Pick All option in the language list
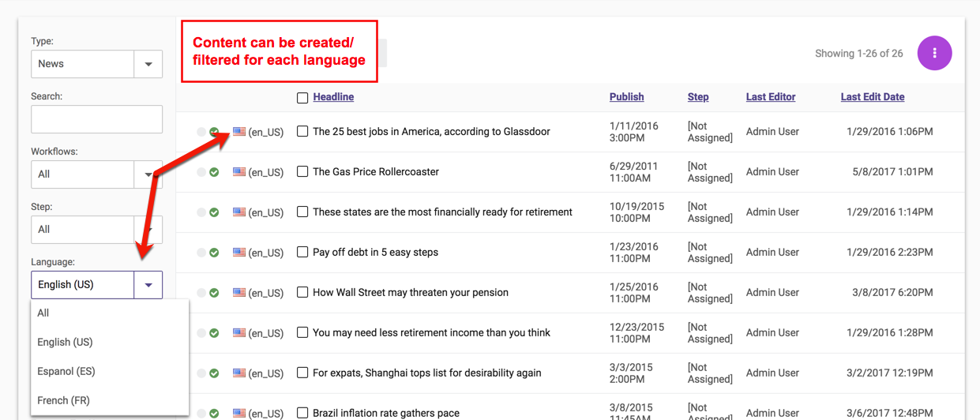The width and height of the screenshot is (980, 420). pyautogui.click(x=43, y=313)
